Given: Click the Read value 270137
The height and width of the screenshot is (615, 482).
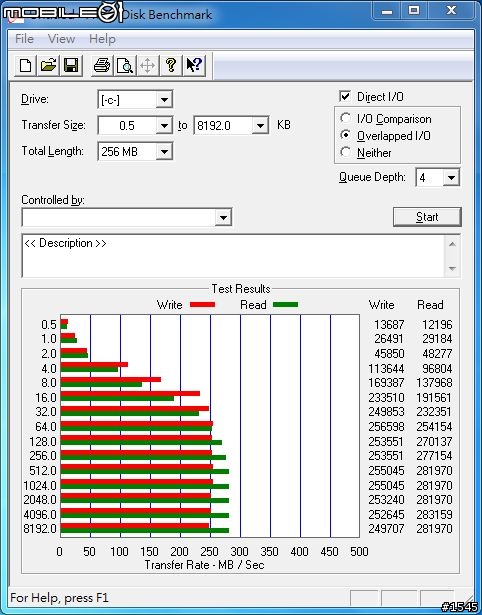Looking at the screenshot, I should 434,442.
